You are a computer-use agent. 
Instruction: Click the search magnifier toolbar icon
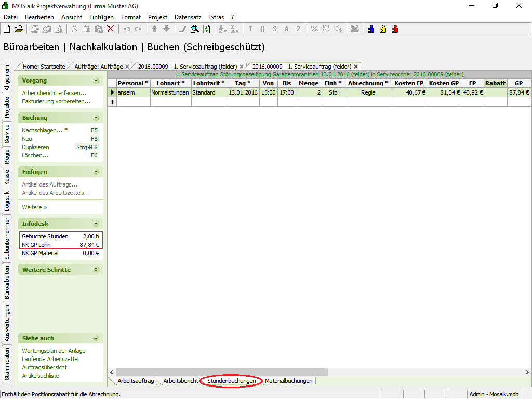(194, 29)
